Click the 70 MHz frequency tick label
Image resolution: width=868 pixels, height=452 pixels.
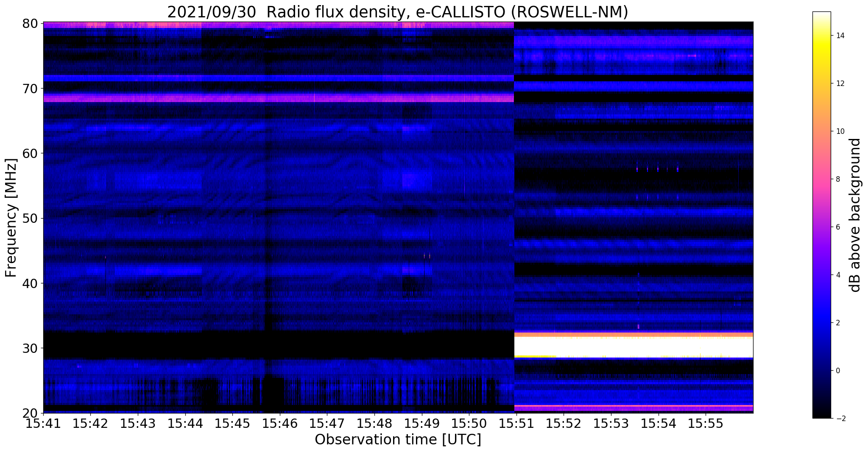point(30,89)
